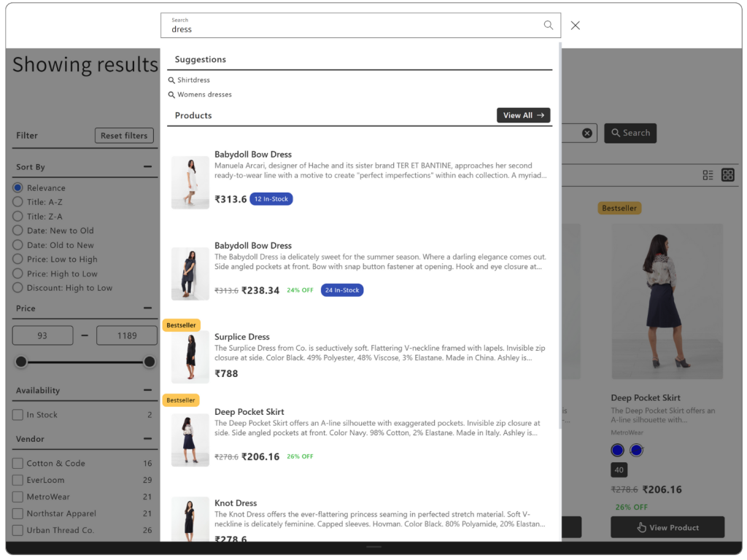Click the 24 In-Stock badge
747x560 pixels.
[x=342, y=290]
